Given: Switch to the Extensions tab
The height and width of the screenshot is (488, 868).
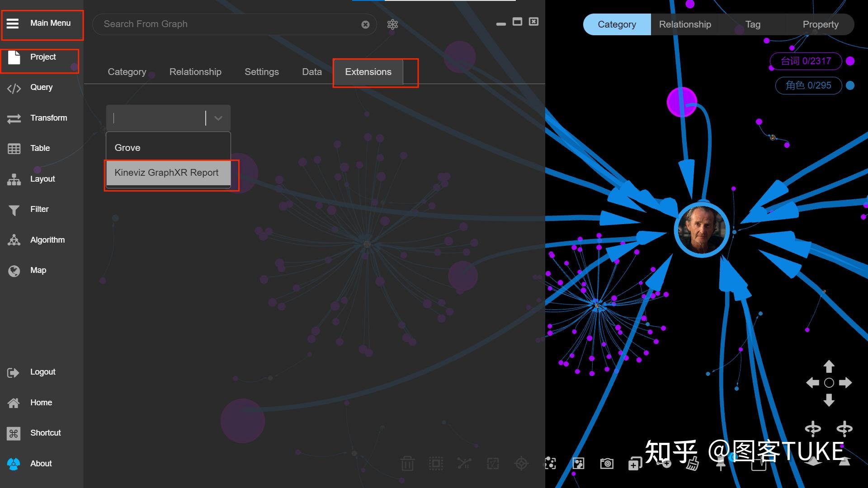Looking at the screenshot, I should click(x=368, y=72).
